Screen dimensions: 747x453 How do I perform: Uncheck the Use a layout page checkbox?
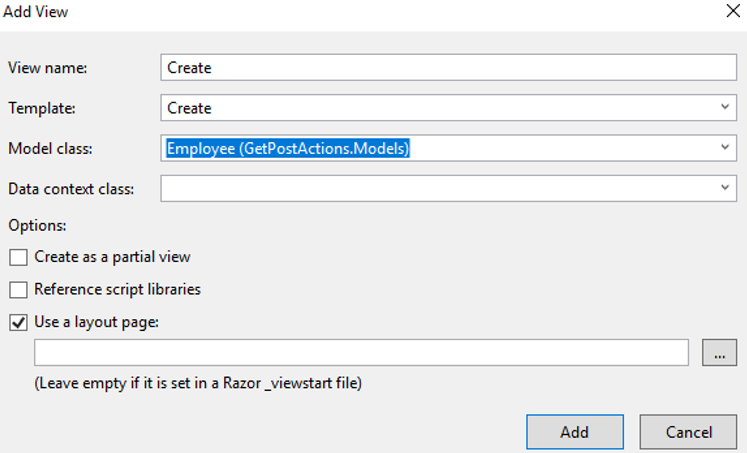tap(18, 322)
